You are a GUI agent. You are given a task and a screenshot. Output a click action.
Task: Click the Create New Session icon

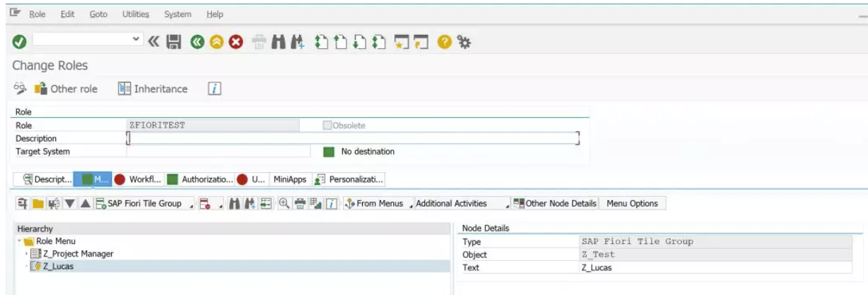tap(400, 43)
